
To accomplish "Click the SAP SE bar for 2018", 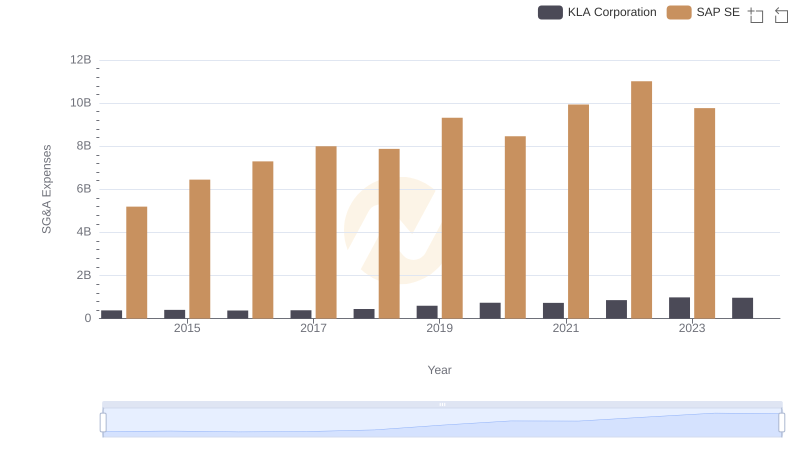I will click(x=389, y=234).
